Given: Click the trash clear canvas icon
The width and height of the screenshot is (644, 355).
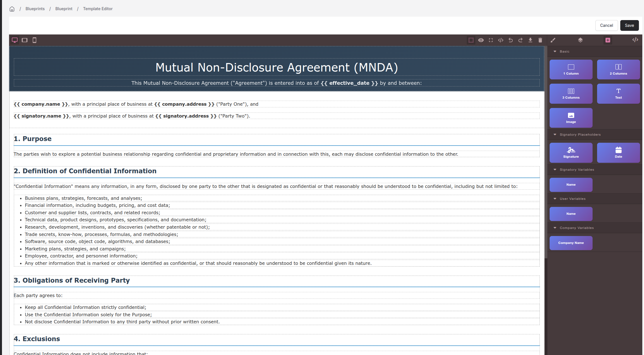Looking at the screenshot, I should coord(540,40).
